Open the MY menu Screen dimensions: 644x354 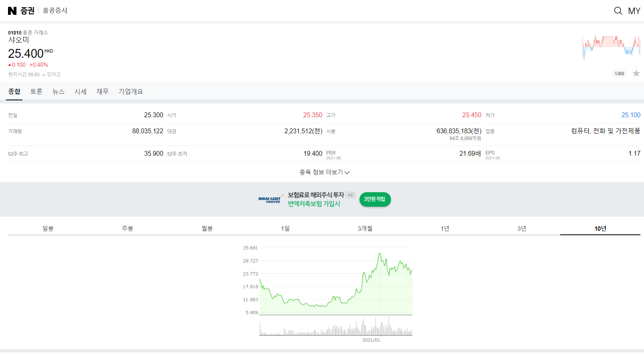click(x=634, y=11)
